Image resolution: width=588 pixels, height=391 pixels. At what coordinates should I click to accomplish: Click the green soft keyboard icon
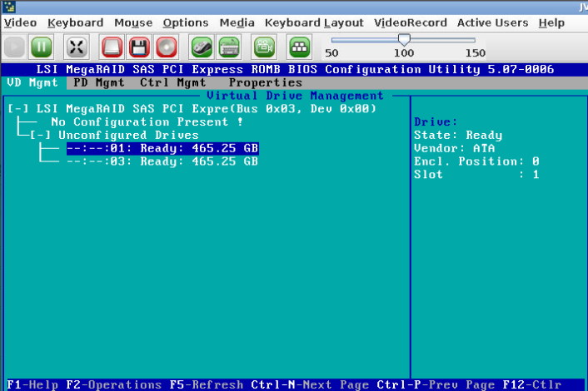[x=229, y=47]
